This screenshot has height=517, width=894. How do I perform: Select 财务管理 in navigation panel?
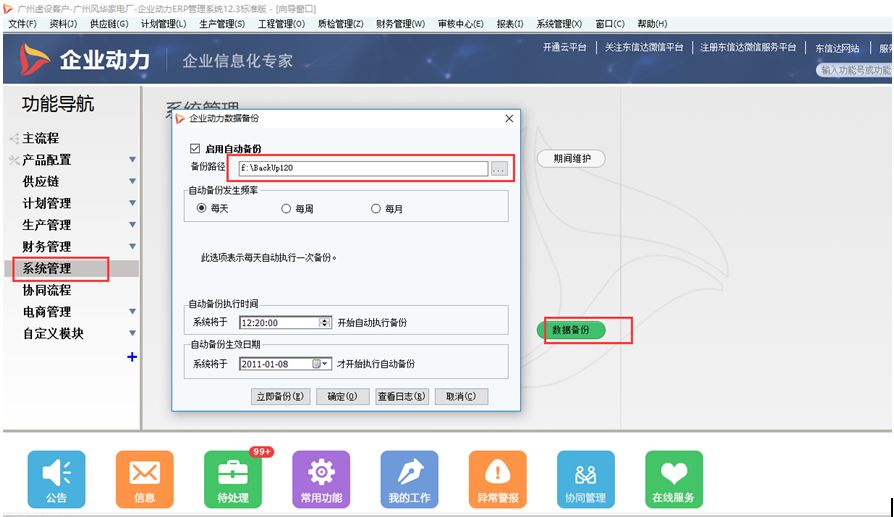pos(47,246)
